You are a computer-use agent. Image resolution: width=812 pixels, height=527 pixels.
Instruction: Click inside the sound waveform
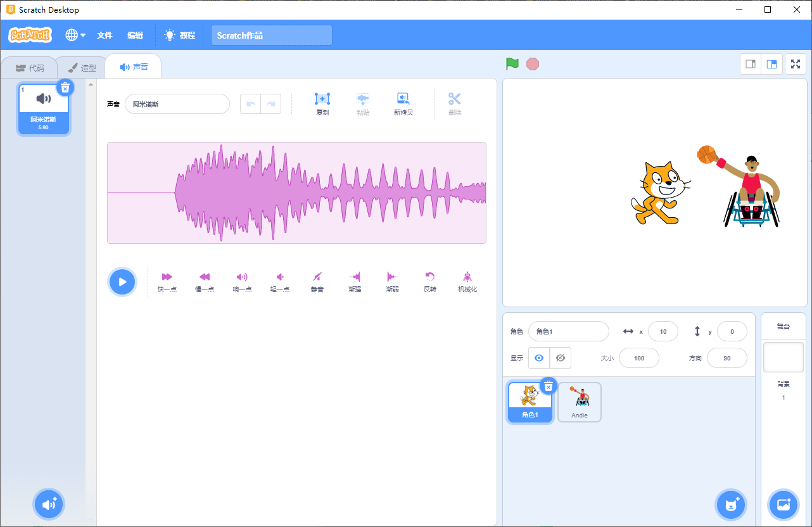296,193
